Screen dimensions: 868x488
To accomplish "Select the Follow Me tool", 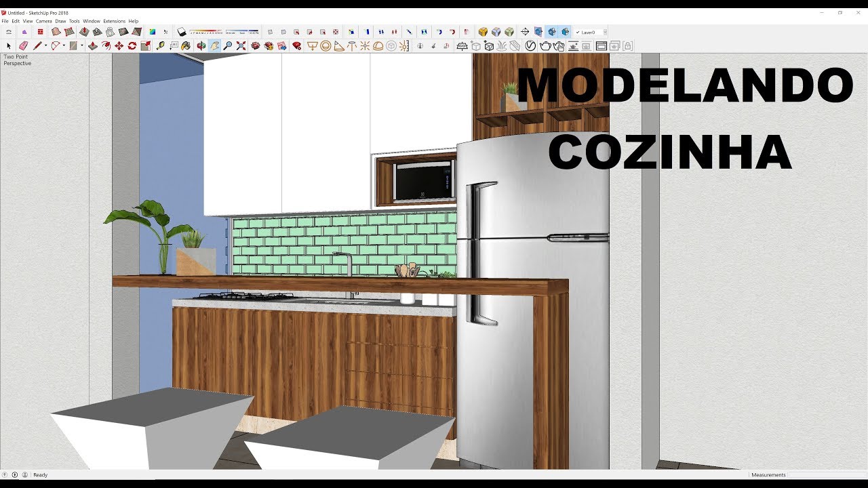I will coord(106,45).
